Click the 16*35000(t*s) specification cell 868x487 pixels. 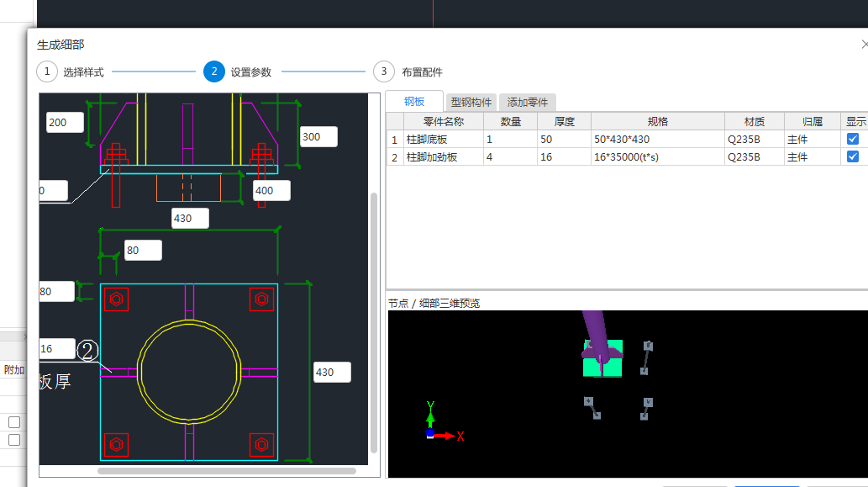point(658,156)
